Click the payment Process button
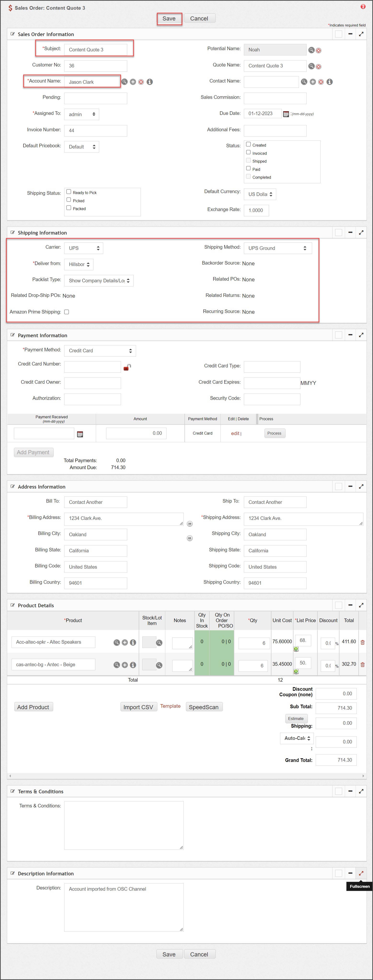 (x=275, y=433)
